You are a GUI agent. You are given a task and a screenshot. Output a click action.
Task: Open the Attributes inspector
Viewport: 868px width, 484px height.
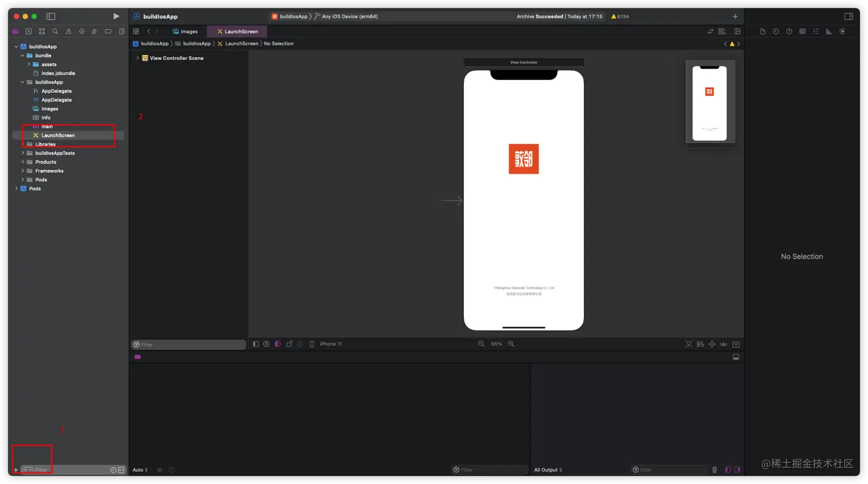coord(816,32)
